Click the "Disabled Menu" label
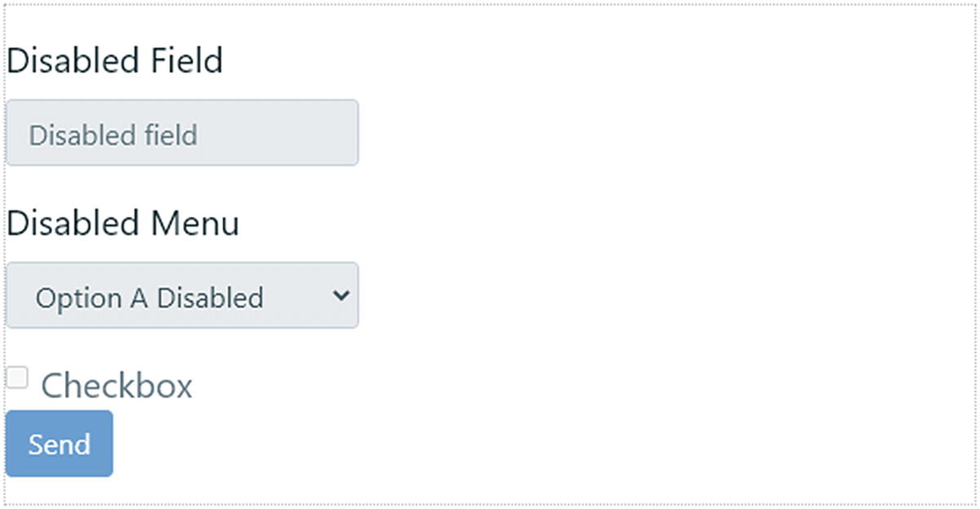The width and height of the screenshot is (980, 509). tap(122, 223)
